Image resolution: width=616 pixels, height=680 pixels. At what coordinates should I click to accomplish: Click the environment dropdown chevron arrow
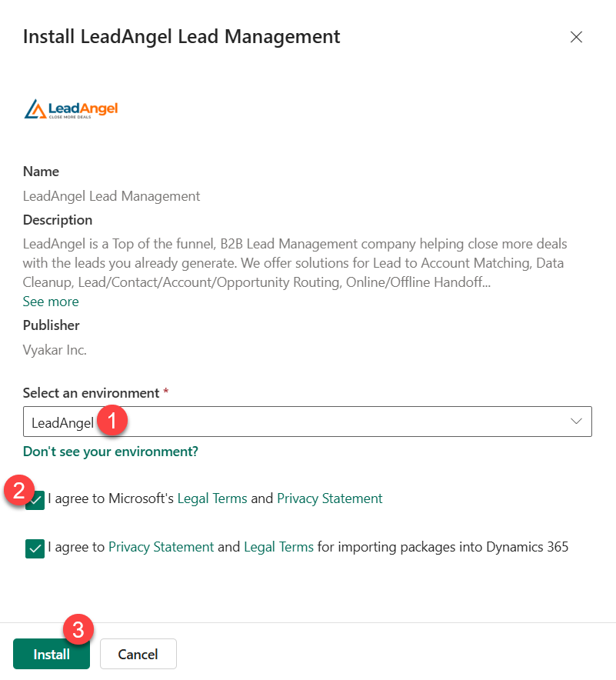pos(576,422)
